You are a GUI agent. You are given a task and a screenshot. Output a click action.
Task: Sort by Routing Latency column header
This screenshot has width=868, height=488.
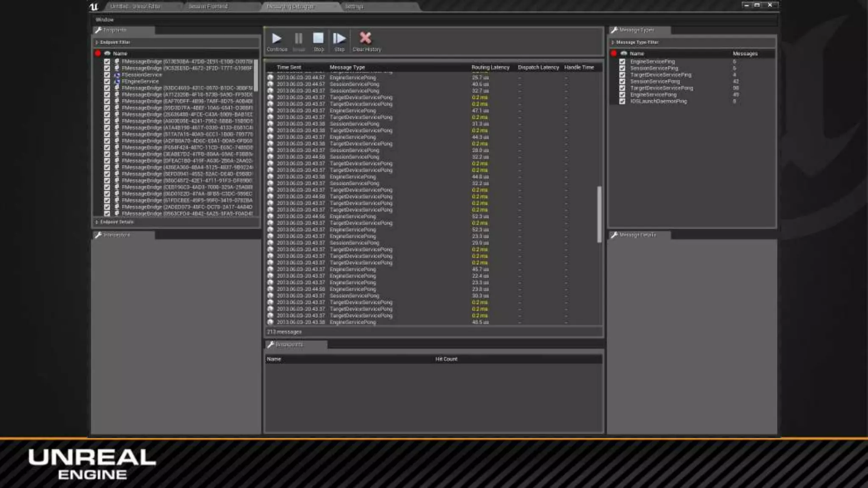tap(490, 67)
